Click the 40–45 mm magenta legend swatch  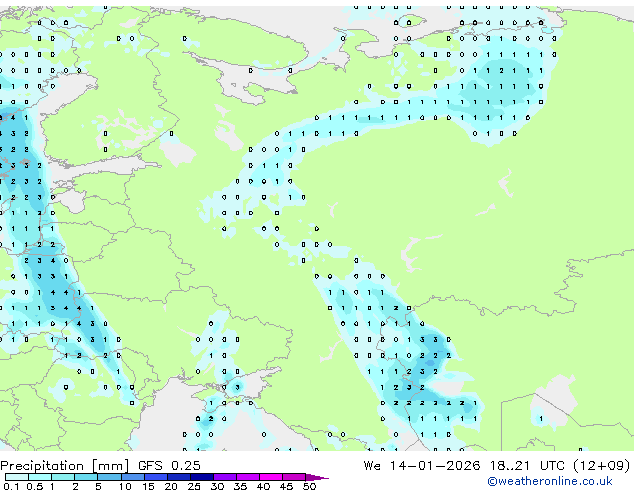tap(271, 477)
